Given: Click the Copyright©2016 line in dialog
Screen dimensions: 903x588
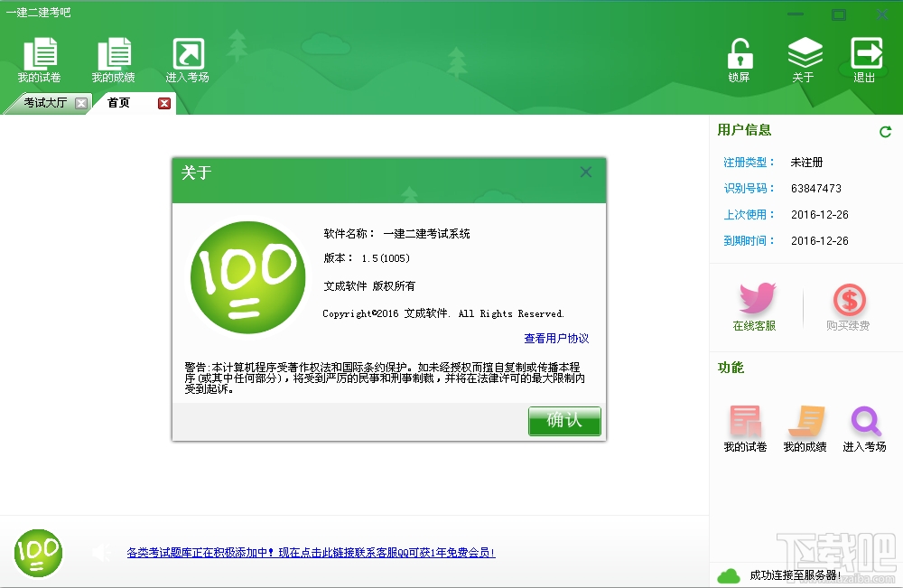Looking at the screenshot, I should coord(443,313).
